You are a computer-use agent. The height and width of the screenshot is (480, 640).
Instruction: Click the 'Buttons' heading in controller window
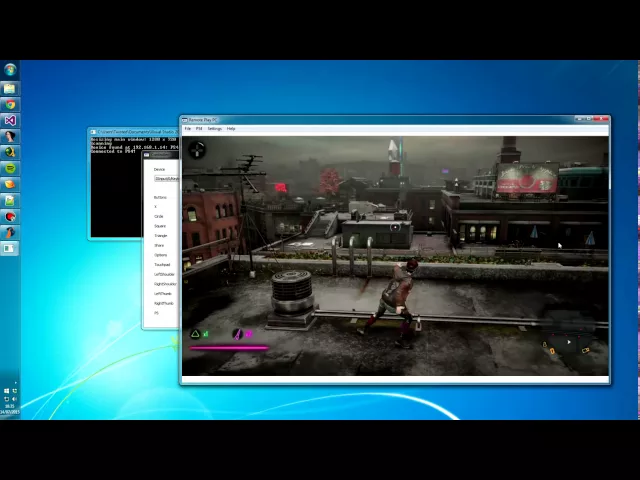[160, 198]
